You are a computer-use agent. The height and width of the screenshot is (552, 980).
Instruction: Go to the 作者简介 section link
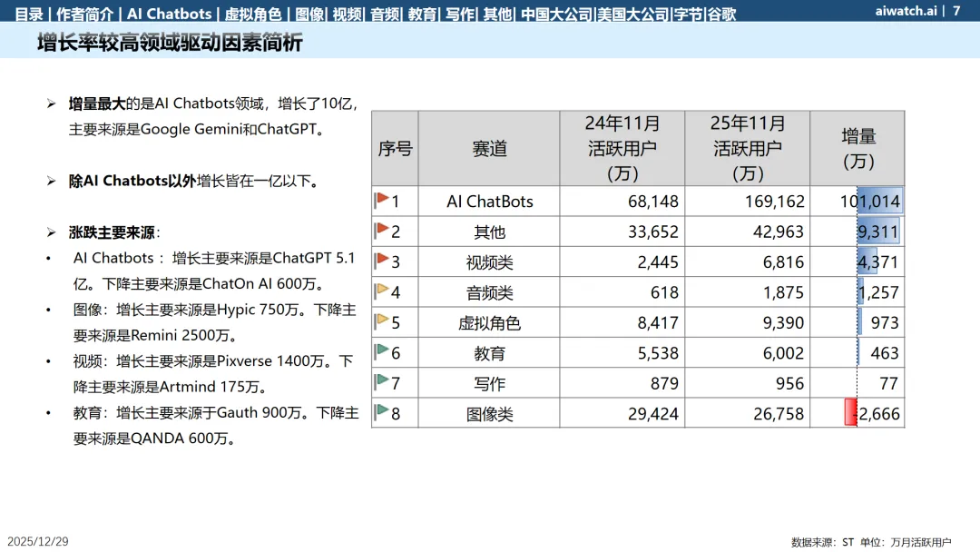coord(84,14)
